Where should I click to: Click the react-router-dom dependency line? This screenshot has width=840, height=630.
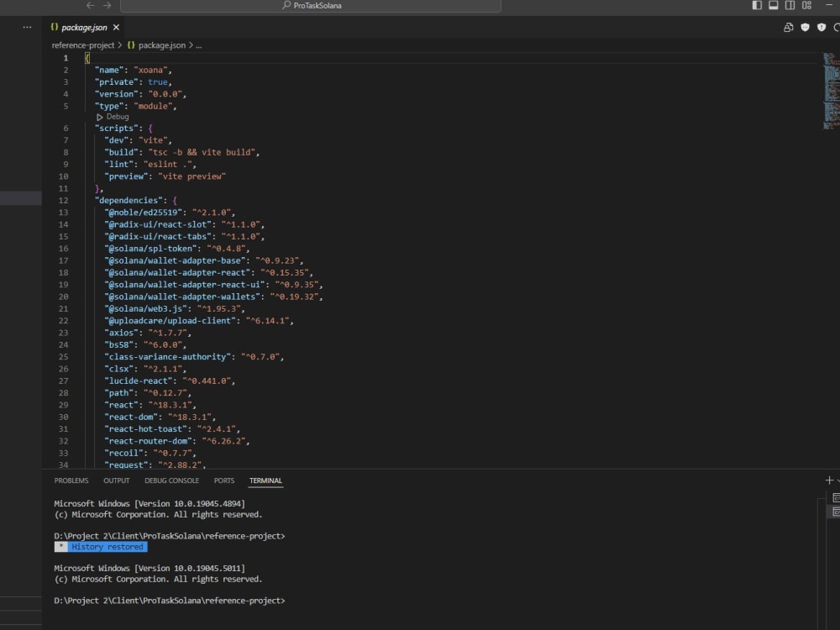point(177,441)
